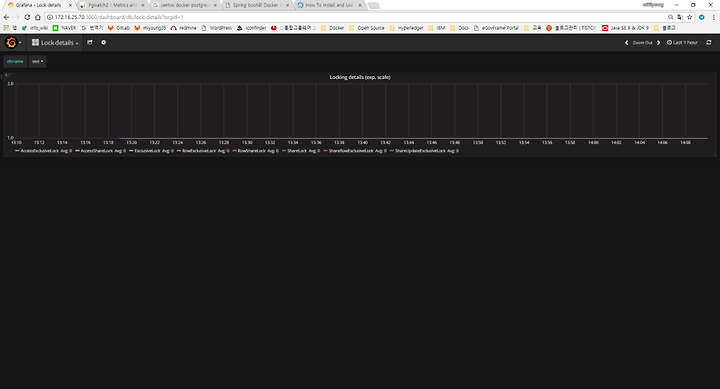Open the info_wiki bookmark
This screenshot has width=720, height=389.
(35, 28)
